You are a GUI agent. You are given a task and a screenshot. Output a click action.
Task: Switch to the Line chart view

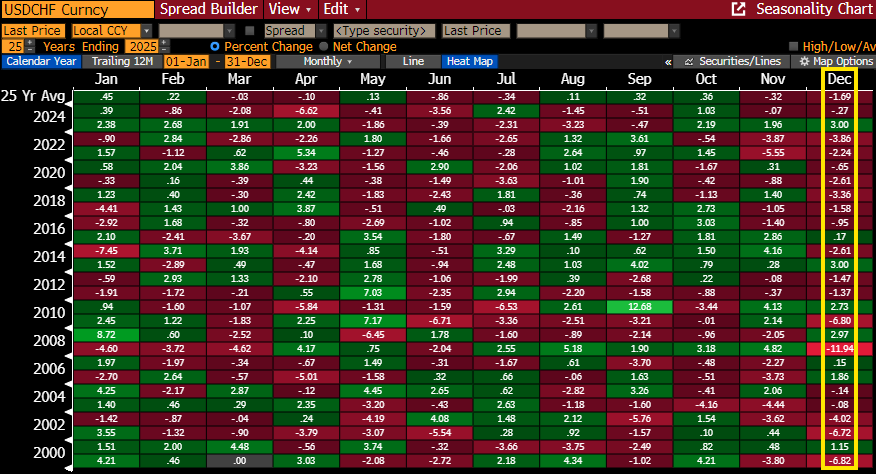click(413, 61)
